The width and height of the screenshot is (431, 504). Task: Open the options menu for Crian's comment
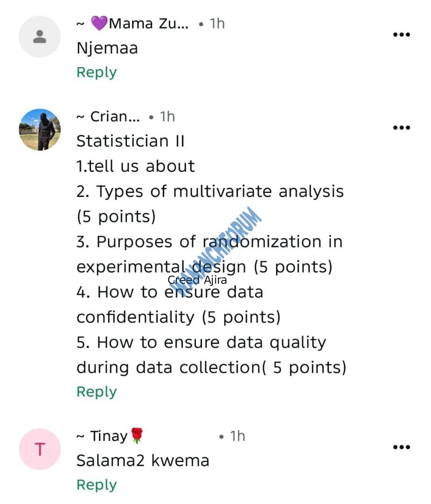coord(401,127)
